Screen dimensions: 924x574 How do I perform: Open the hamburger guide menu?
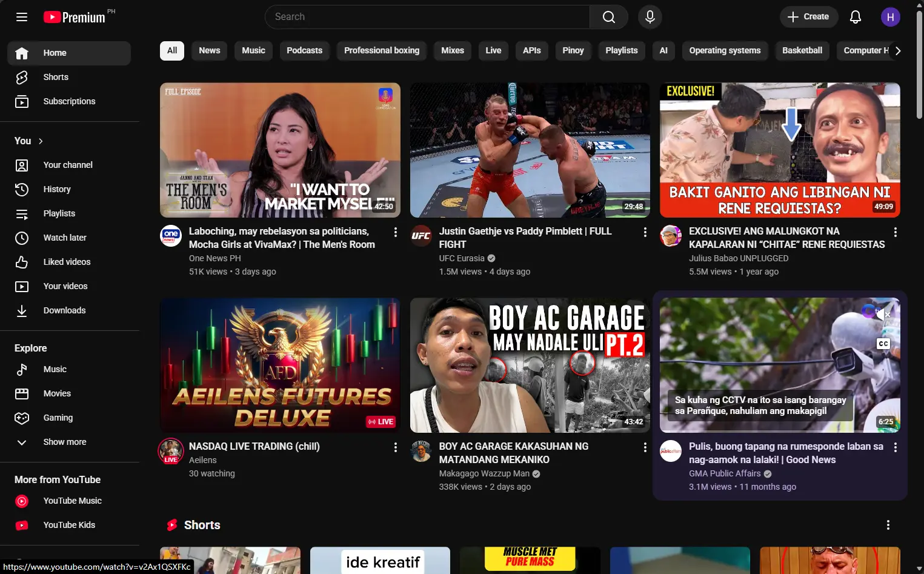[22, 17]
